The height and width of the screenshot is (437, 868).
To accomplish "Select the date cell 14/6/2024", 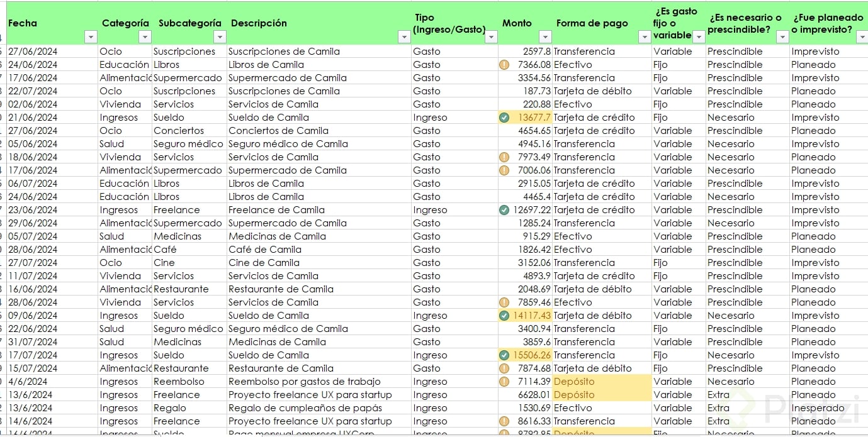I will click(x=52, y=421).
